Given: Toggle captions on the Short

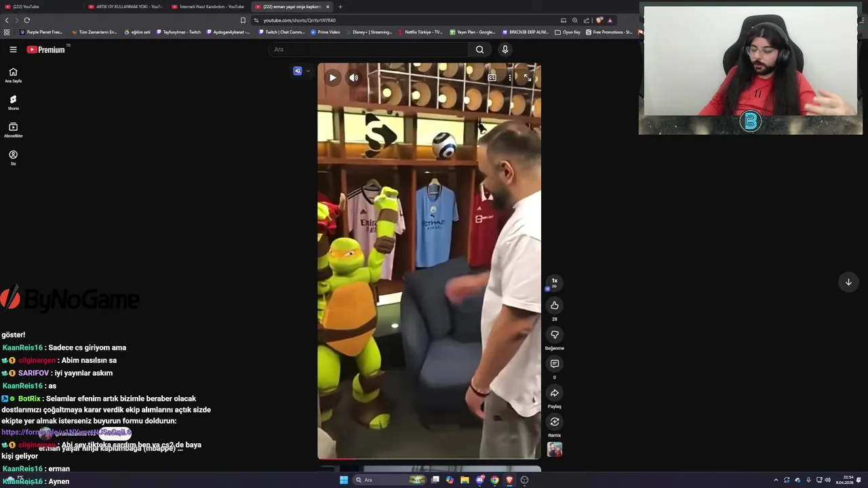Looking at the screenshot, I should coord(492,78).
